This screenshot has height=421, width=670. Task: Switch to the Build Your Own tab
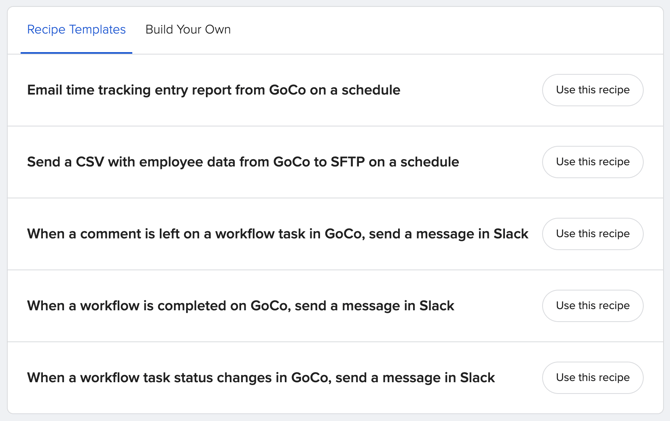point(188,29)
